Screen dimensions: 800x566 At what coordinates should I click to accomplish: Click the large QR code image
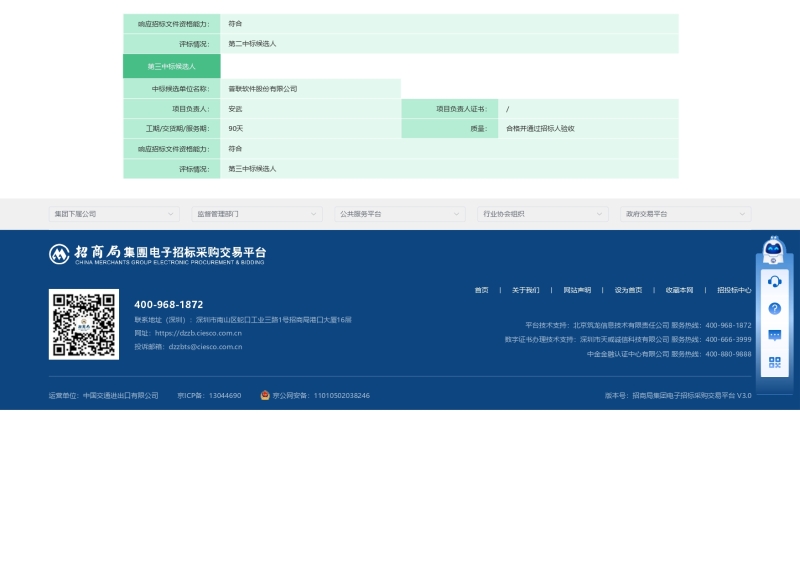pyautogui.click(x=84, y=324)
